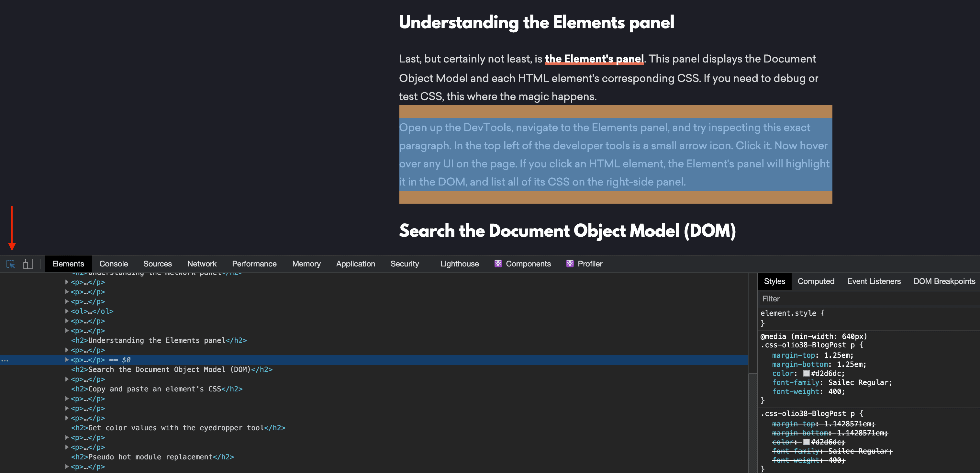Open the Security tab

(405, 264)
